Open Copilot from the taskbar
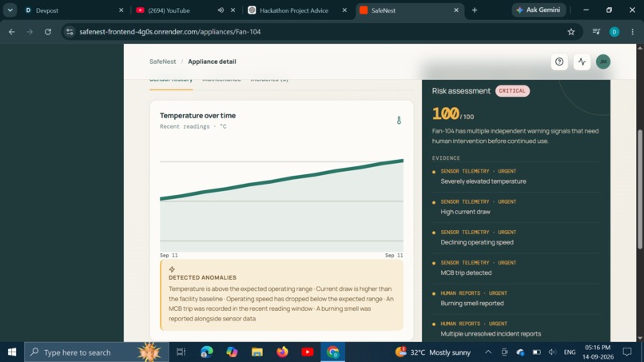Viewport: 644px width, 362px height. pyautogui.click(x=232, y=352)
